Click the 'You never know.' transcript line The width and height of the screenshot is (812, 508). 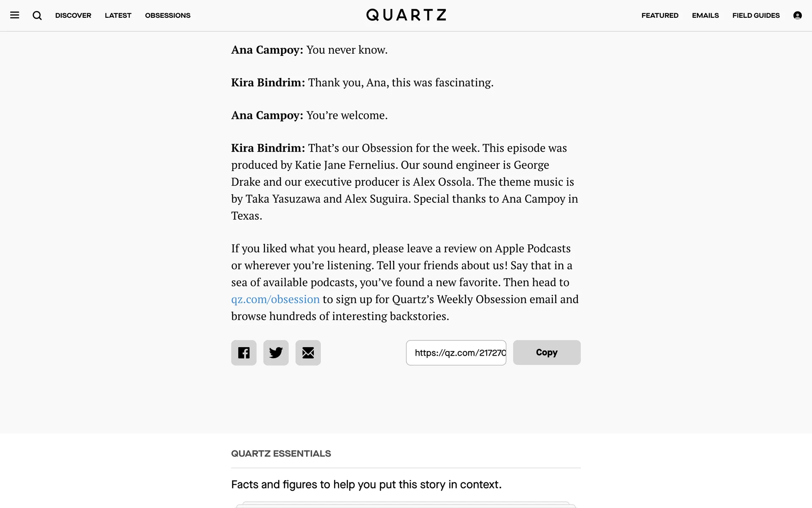click(347, 50)
